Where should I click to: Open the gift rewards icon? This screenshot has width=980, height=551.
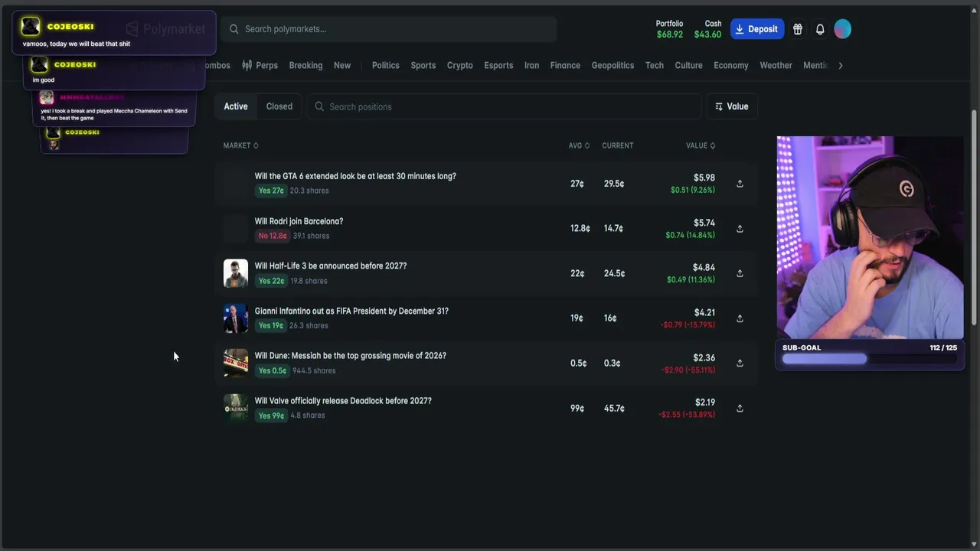tap(798, 29)
